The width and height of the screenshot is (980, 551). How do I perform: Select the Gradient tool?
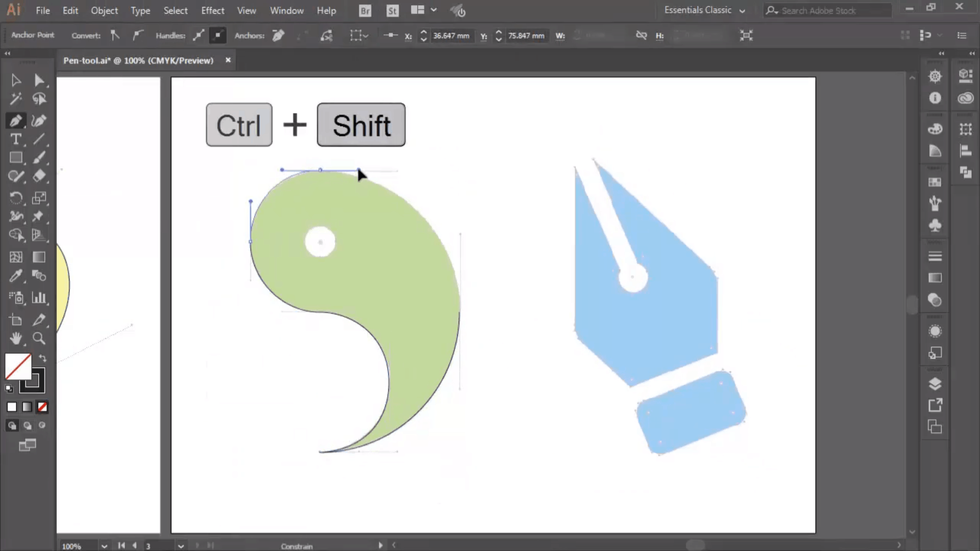[39, 257]
